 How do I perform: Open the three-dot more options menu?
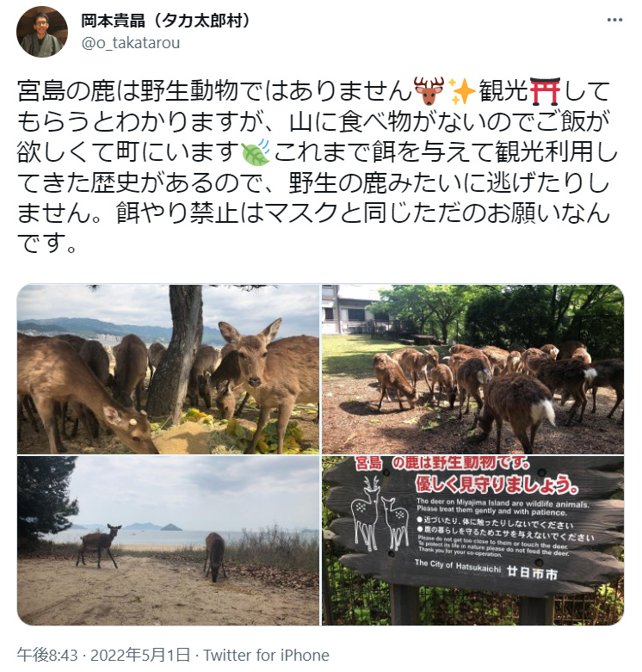[614, 20]
